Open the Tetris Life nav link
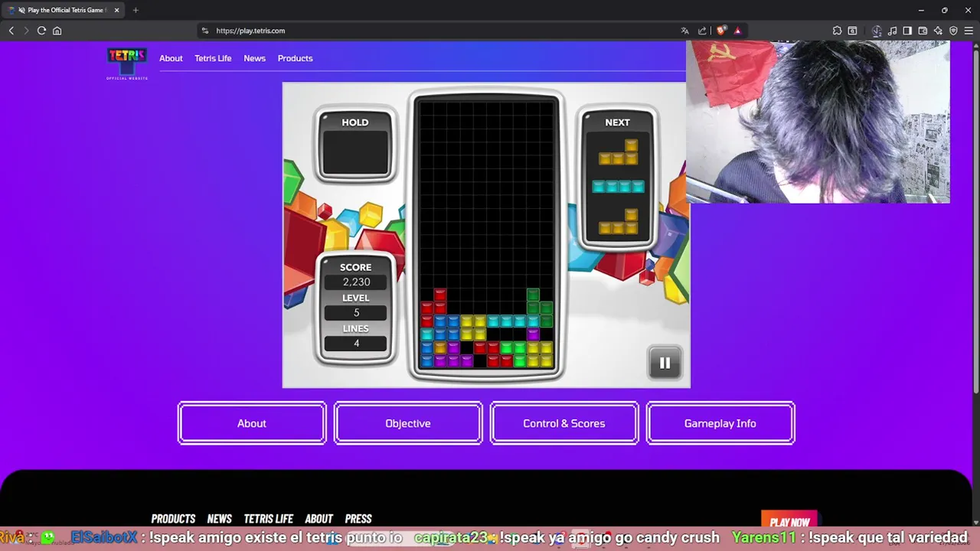 click(x=213, y=58)
